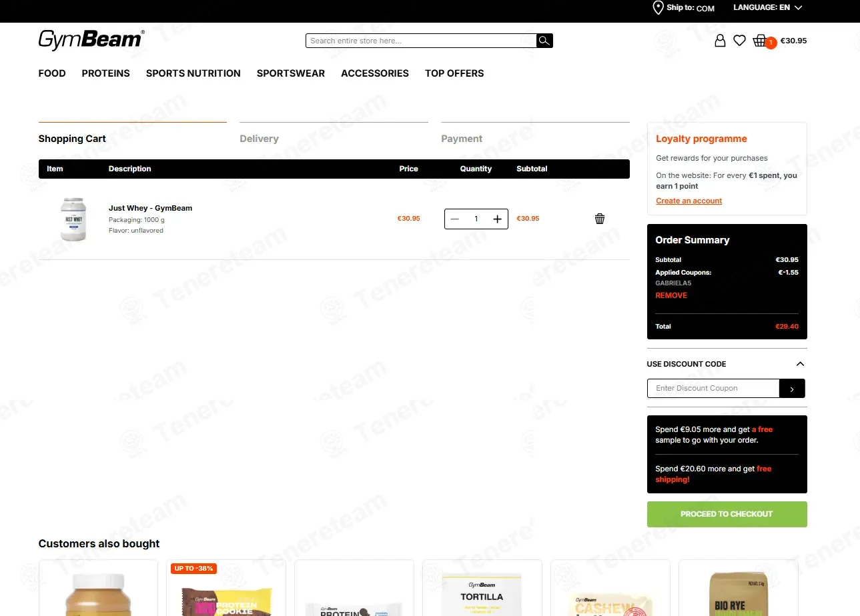
Task: Open the Tortilla product card
Action: (482, 588)
